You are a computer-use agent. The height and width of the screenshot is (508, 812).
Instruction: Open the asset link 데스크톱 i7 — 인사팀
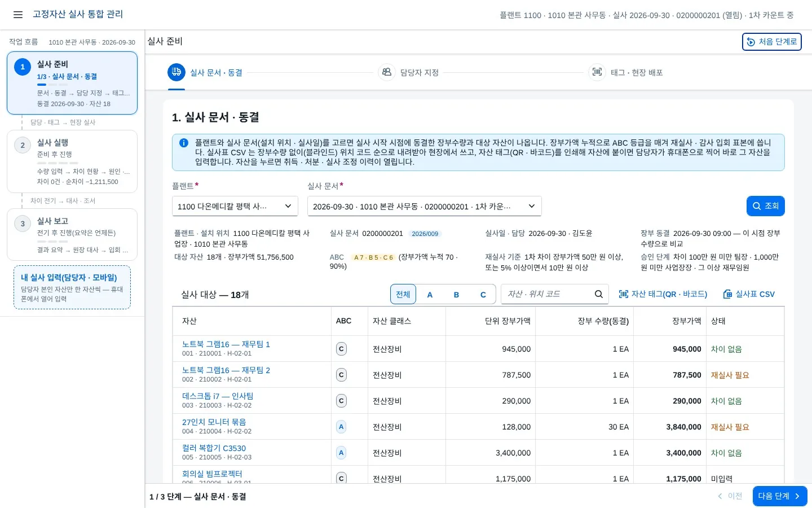(218, 396)
